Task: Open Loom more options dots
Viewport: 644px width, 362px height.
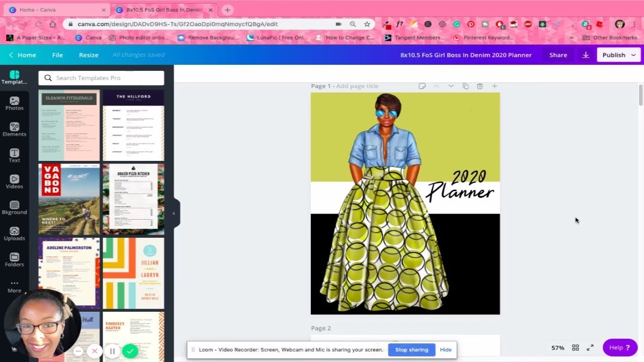Action: click(x=78, y=351)
